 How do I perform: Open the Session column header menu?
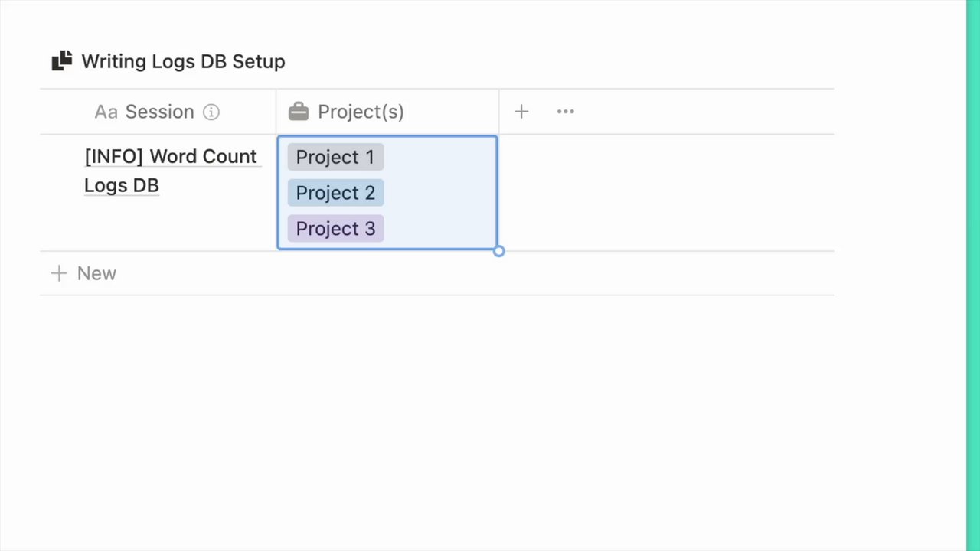pos(159,112)
